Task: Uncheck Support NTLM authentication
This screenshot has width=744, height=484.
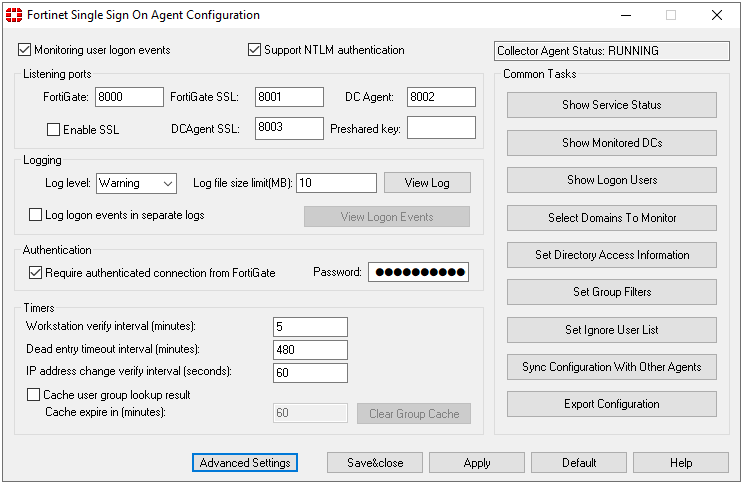Action: (255, 50)
